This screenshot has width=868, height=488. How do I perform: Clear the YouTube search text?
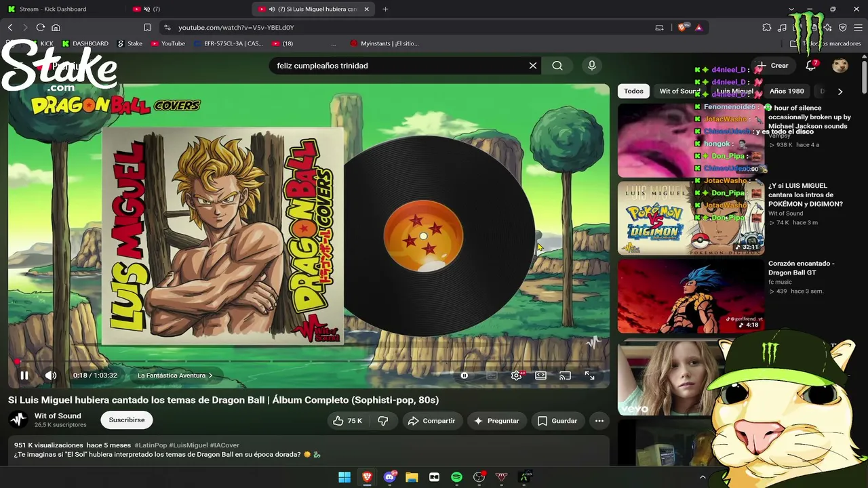pos(533,66)
